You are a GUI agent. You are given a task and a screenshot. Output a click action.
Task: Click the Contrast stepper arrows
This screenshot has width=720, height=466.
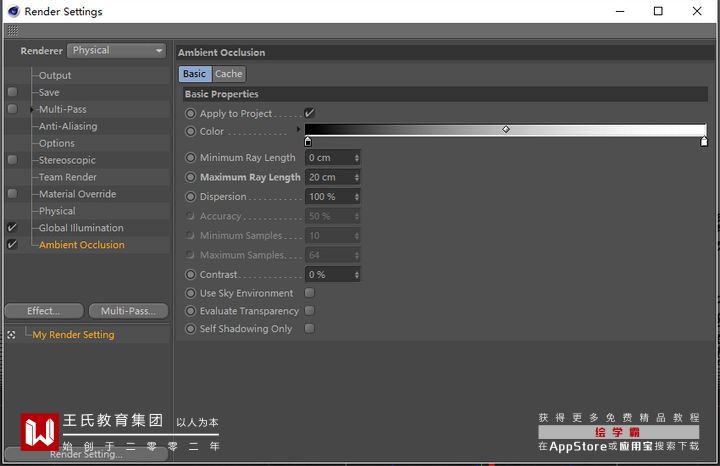point(357,275)
